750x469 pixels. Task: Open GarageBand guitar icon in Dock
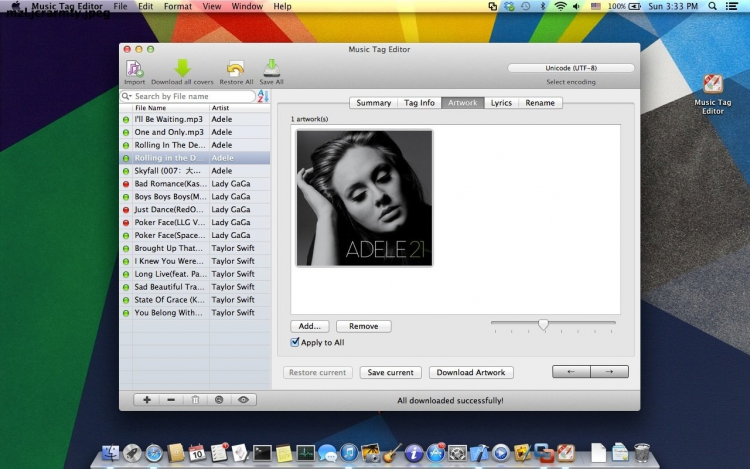392,453
